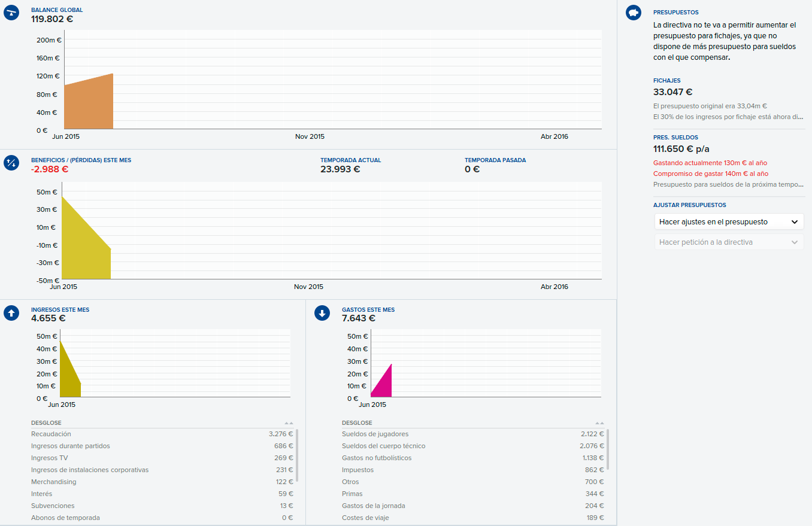The height and width of the screenshot is (526, 812).
Task: Click the sort arrows above the expense amounts
Action: pyautogui.click(x=600, y=423)
